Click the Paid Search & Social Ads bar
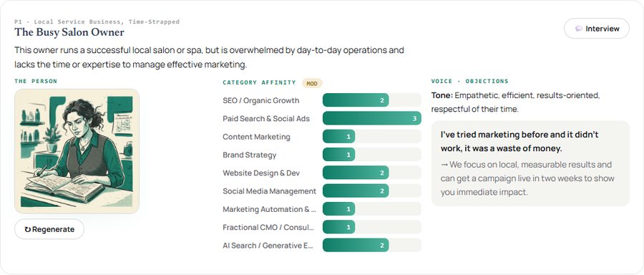Image resolution: width=644 pixels, height=275 pixels. [x=371, y=118]
